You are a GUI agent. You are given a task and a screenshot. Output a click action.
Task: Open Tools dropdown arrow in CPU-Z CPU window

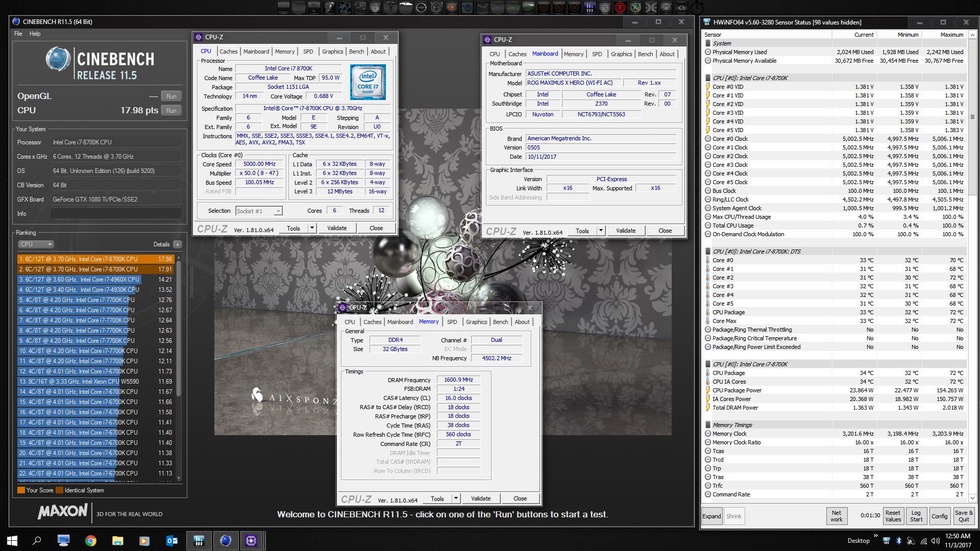[x=312, y=228]
